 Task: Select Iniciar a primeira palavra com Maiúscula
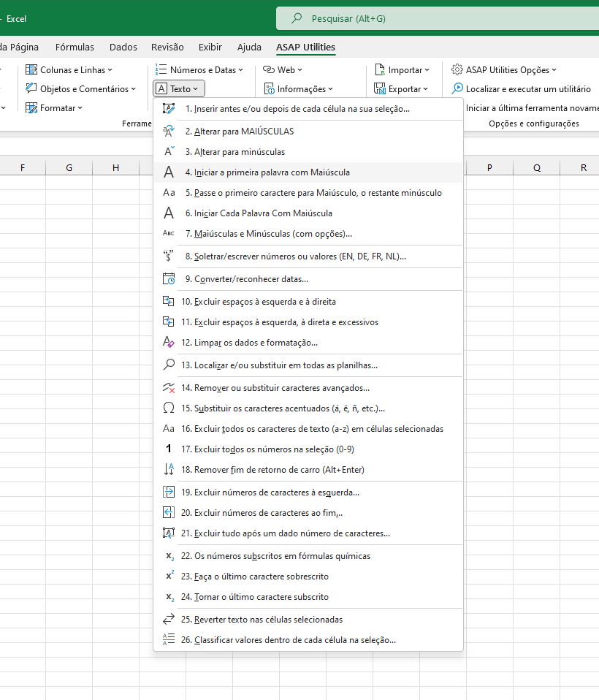coord(308,172)
